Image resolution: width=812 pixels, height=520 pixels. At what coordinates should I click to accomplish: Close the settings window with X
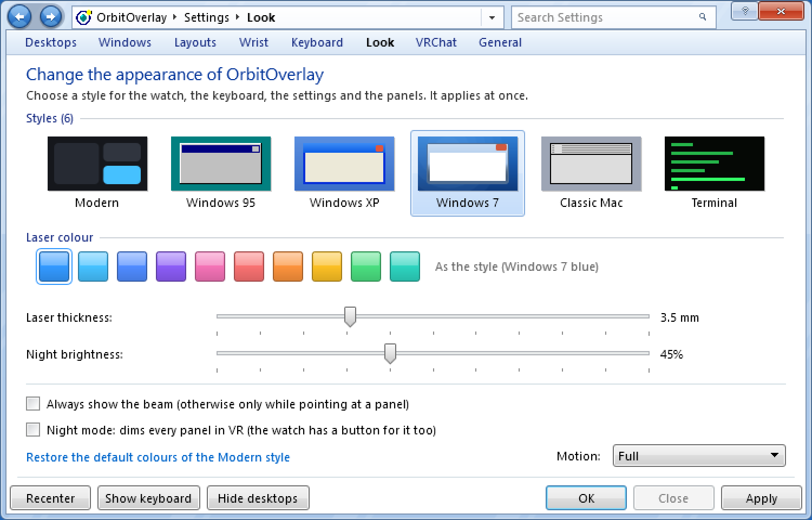780,11
